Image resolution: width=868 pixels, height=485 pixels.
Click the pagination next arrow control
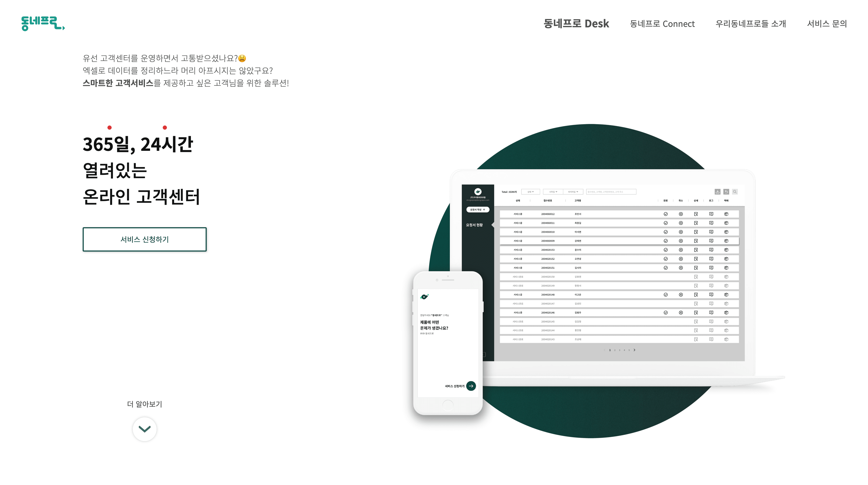(635, 350)
